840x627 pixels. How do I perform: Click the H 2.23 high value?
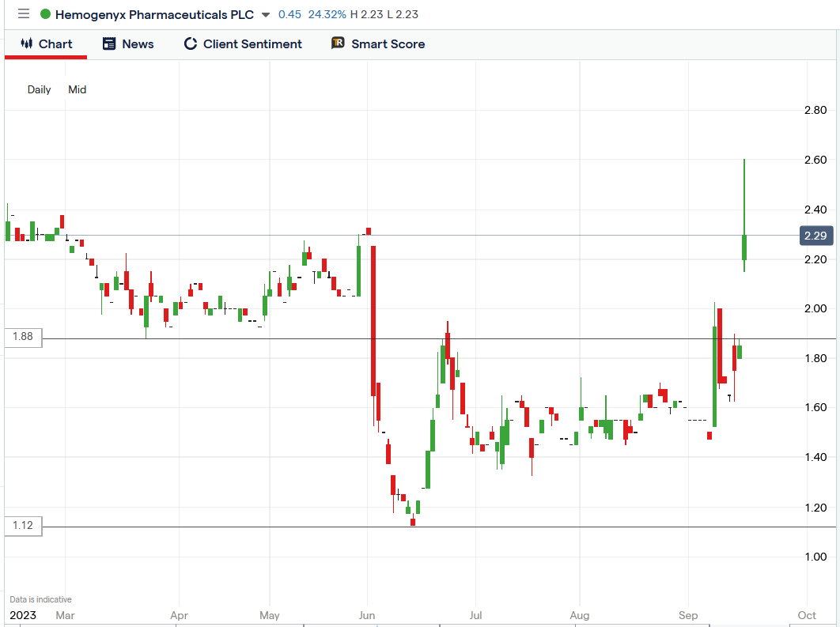[367, 14]
